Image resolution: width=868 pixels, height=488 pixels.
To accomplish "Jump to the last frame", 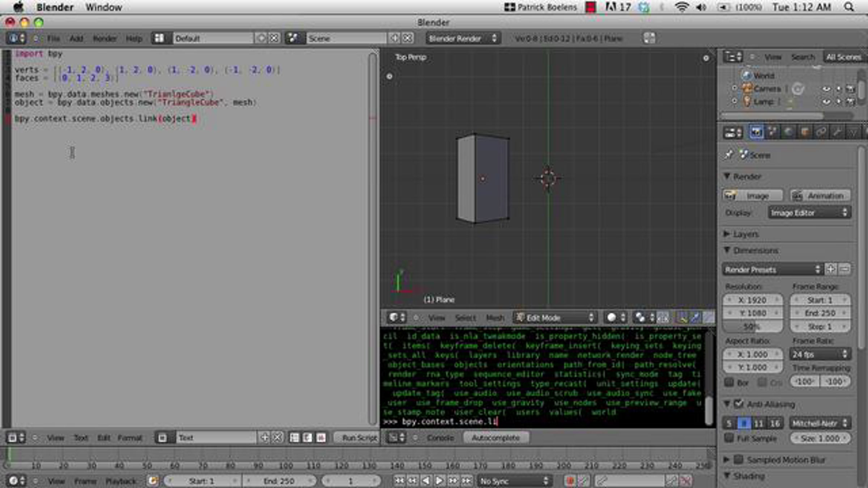I will click(467, 481).
